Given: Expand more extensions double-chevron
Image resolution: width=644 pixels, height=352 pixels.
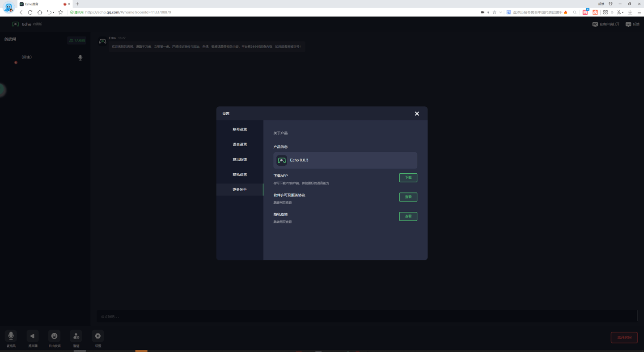Looking at the screenshot, I should [x=612, y=13].
